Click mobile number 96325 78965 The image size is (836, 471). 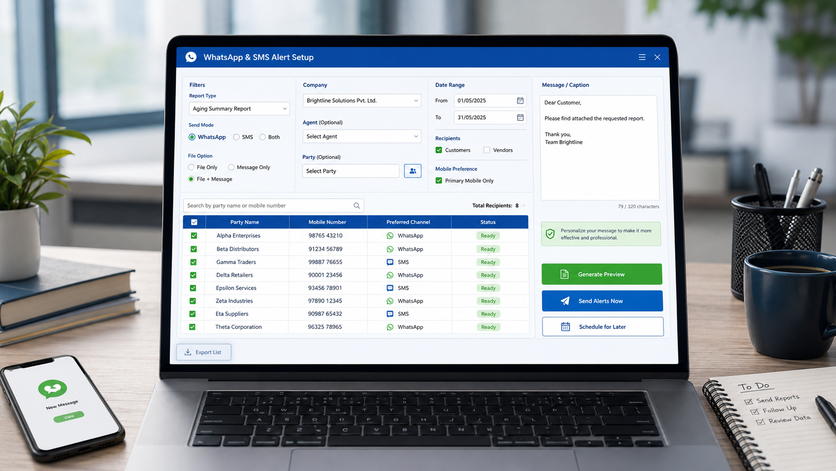pyautogui.click(x=325, y=327)
